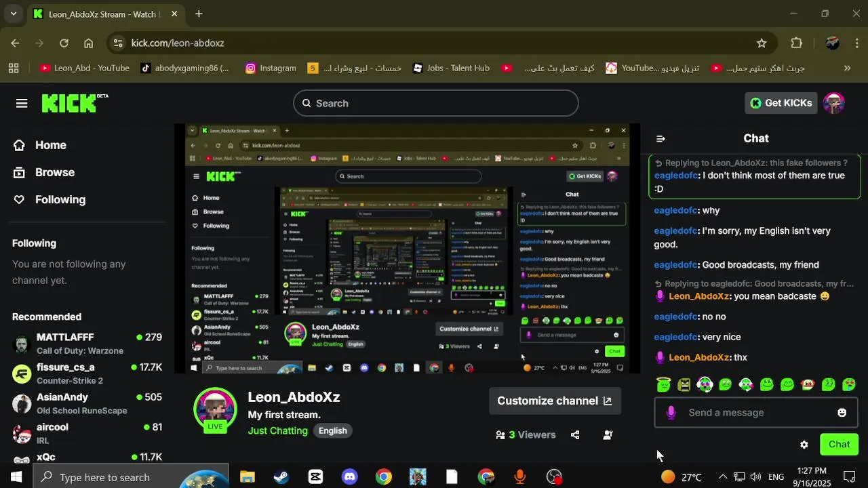
Task: Open the hamburger sidebar menu
Action: tap(22, 103)
